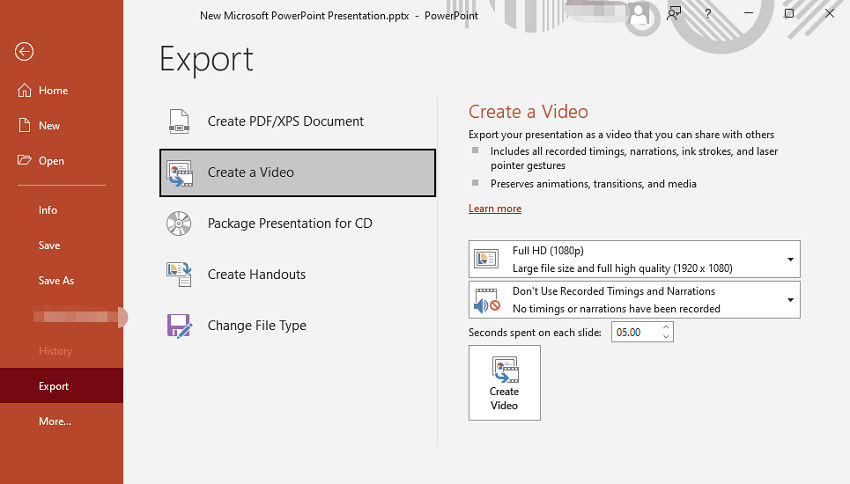
Task: Click the Home house icon in sidebar
Action: [x=24, y=90]
